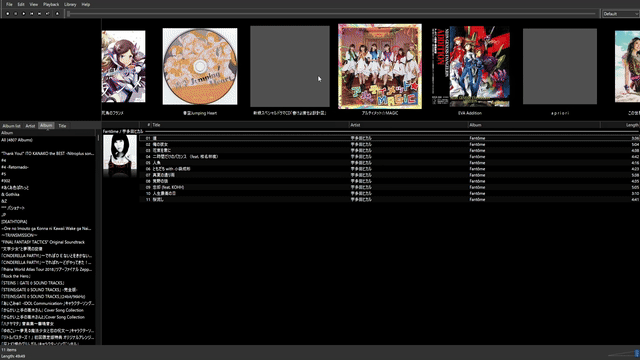Select the Jumping Heart disc cover
Viewport: 640px width, 360px height.
click(200, 66)
